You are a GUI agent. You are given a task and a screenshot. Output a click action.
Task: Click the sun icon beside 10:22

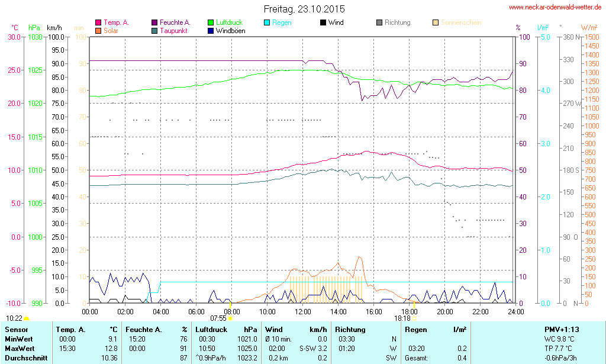tap(26, 319)
